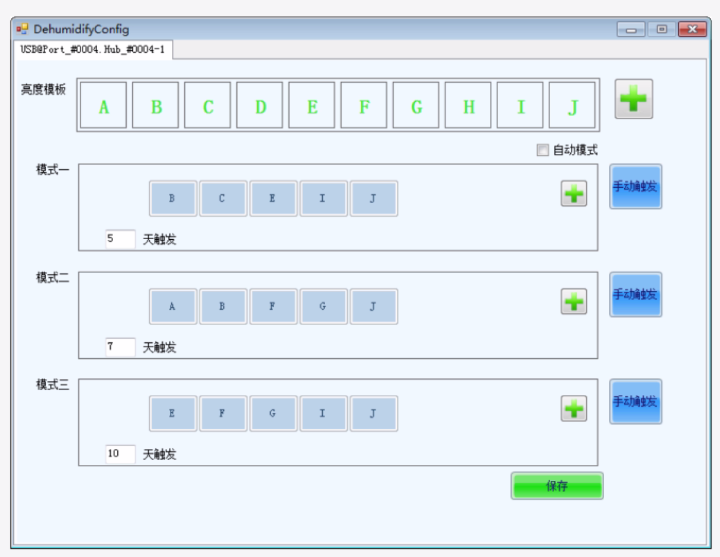Select brightness template D

coord(260,106)
